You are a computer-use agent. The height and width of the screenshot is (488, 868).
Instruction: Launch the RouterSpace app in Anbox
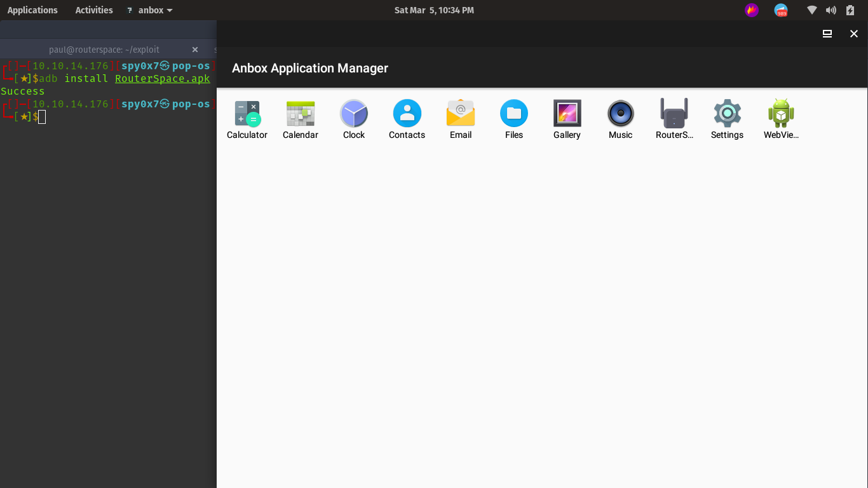point(674,119)
